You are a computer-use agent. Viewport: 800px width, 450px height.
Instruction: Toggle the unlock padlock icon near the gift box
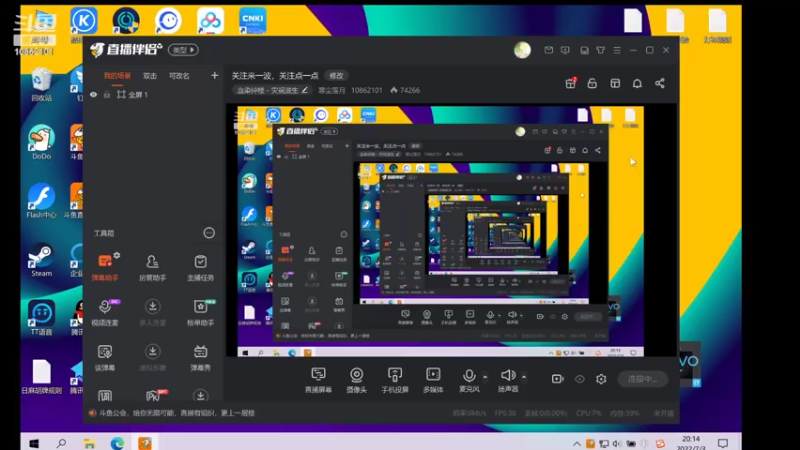(x=592, y=83)
